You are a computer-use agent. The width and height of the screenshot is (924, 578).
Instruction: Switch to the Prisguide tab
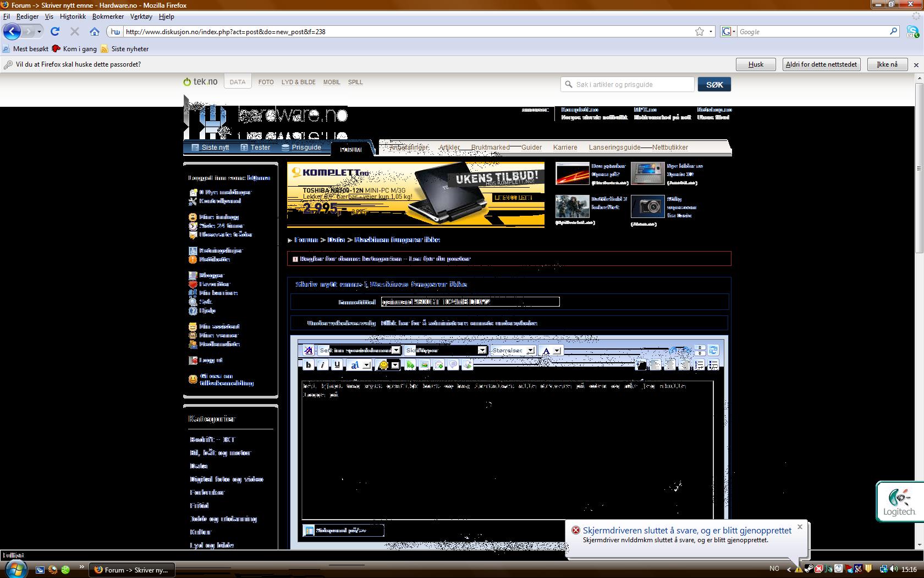point(301,147)
